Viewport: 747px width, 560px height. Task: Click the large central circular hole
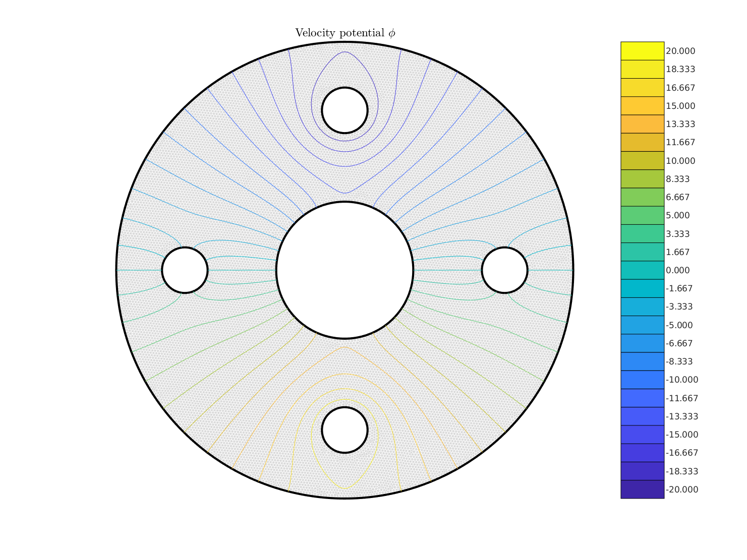[x=345, y=270]
